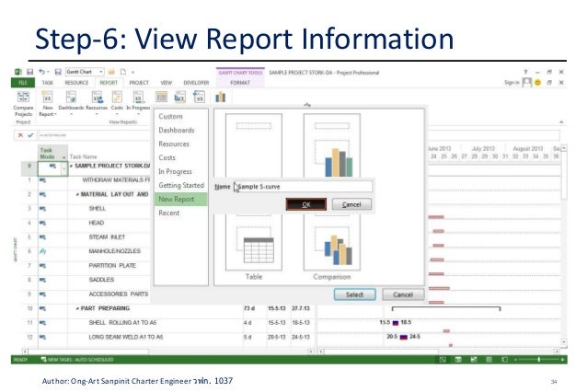Click the Compare Projects icon
The height and width of the screenshot is (392, 587).
(x=23, y=97)
